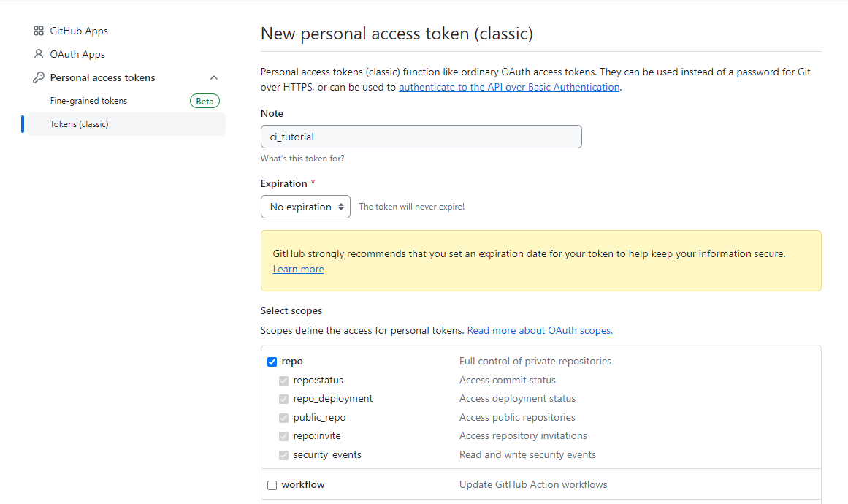The image size is (848, 504).
Task: Toggle the public_repo checkbox
Action: pos(283,418)
